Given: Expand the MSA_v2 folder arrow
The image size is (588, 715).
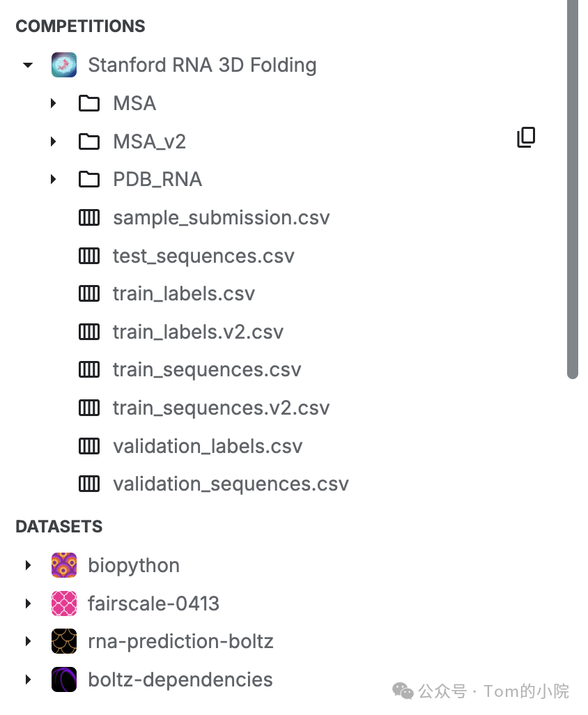Looking at the screenshot, I should (x=53, y=142).
